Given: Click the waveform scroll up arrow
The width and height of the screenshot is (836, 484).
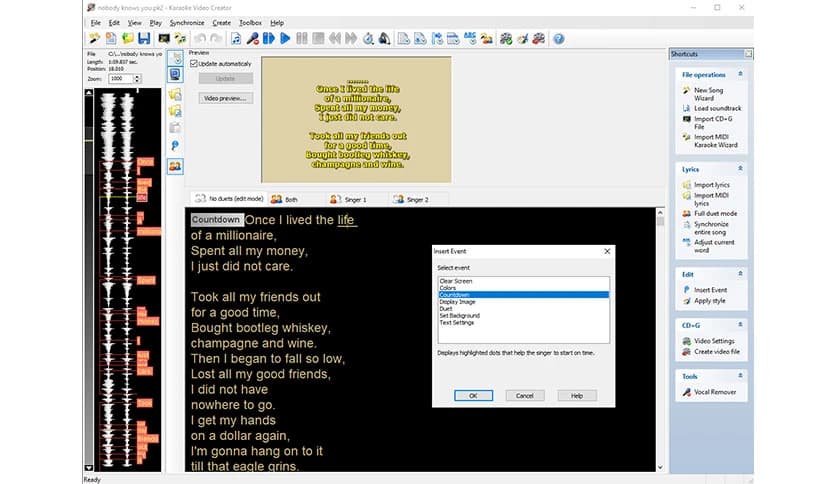Looking at the screenshot, I should 89,92.
